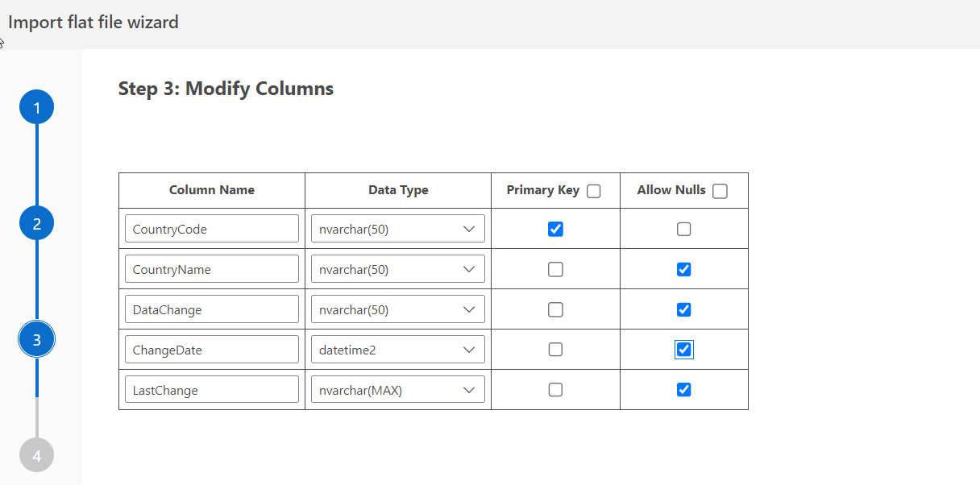The height and width of the screenshot is (485, 980).
Task: Uncheck Primary Key for CountryCode
Action: [x=555, y=229]
